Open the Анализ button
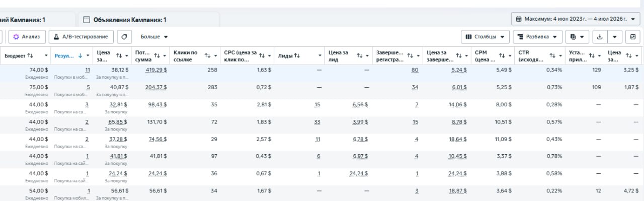The height and width of the screenshot is (201, 644). coord(27,37)
